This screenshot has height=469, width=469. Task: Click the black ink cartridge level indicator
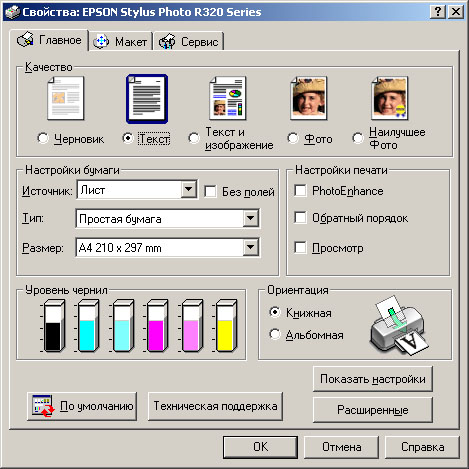[x=54, y=326]
